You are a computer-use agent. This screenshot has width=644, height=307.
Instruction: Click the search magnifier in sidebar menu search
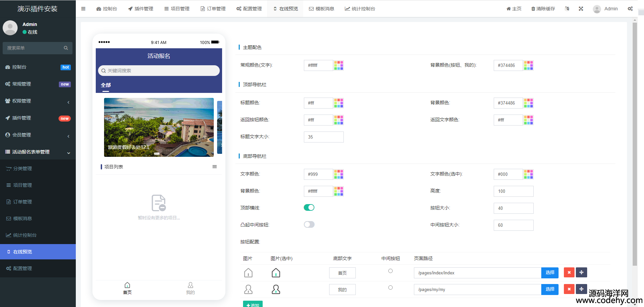click(66, 48)
